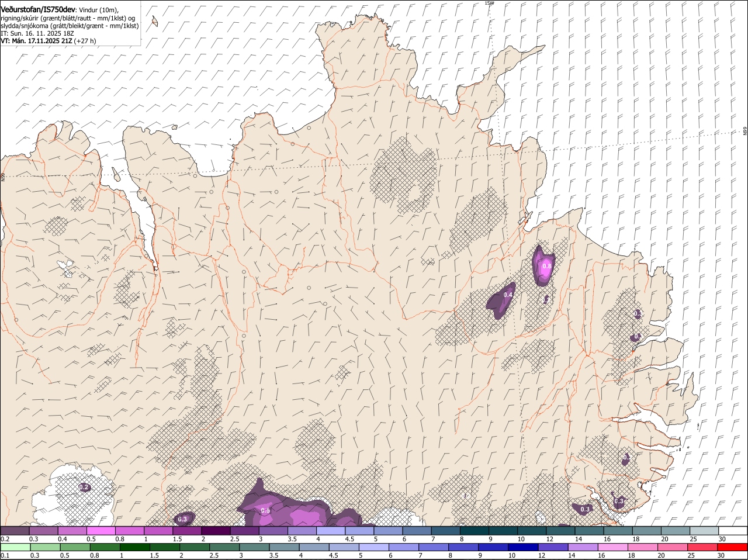The width and height of the screenshot is (748, 560).
Task: Click the 4–4.5 swatch in lower legend row
Action: pyautogui.click(x=314, y=548)
